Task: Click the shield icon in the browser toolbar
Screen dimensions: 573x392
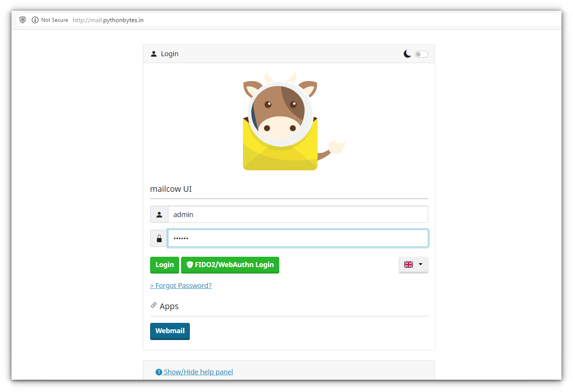Action: point(23,19)
